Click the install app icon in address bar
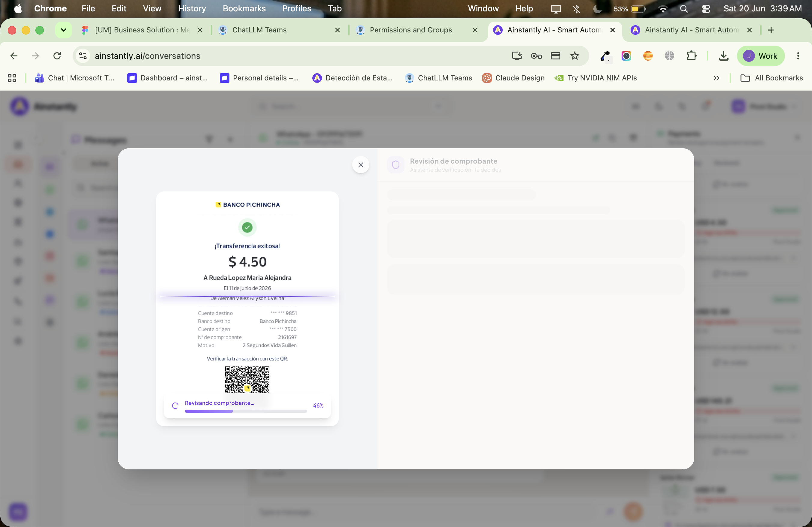The width and height of the screenshot is (812, 527). point(517,56)
